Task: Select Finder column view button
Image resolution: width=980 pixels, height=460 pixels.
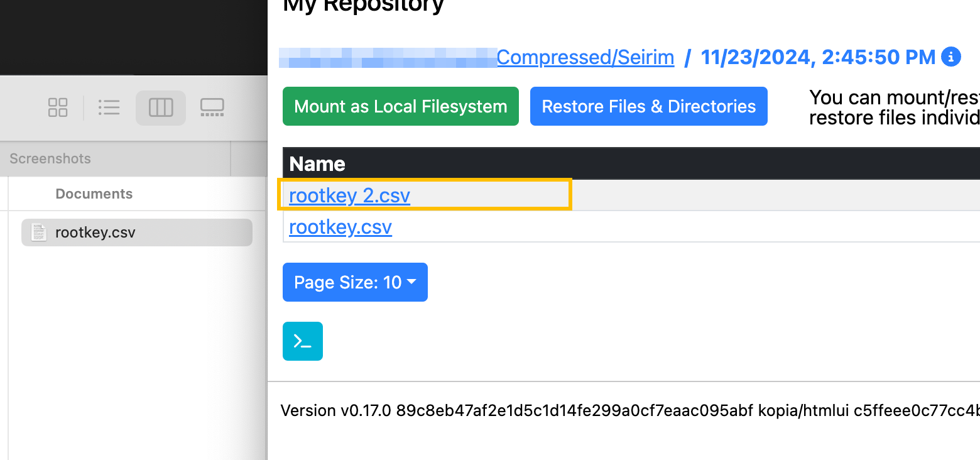Action: (x=161, y=107)
